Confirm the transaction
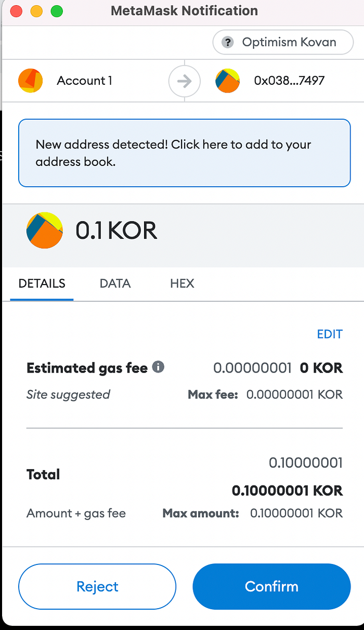Screen dimensions: 364x630 [271, 587]
